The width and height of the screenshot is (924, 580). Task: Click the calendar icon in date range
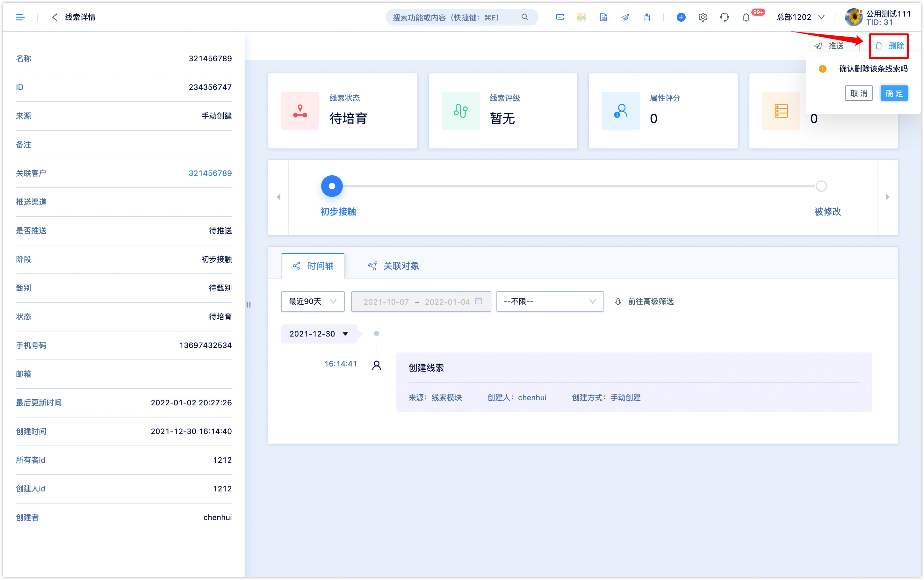[479, 301]
